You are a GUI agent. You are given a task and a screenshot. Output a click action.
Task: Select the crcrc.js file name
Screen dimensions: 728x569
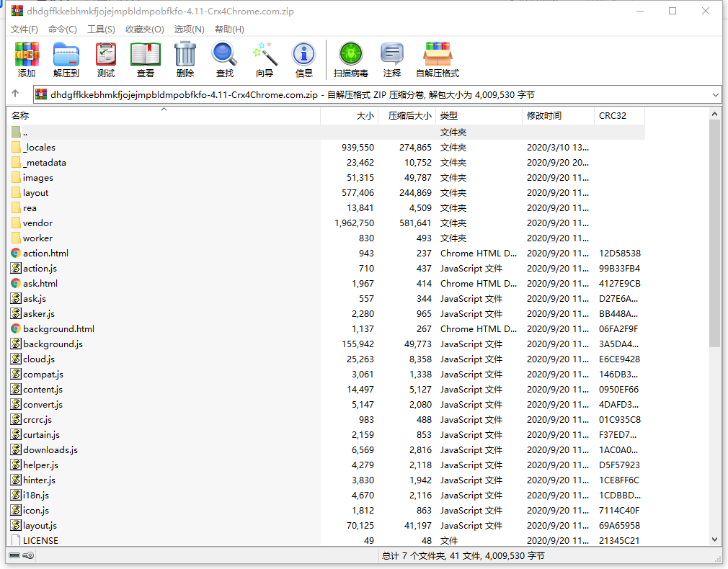37,420
